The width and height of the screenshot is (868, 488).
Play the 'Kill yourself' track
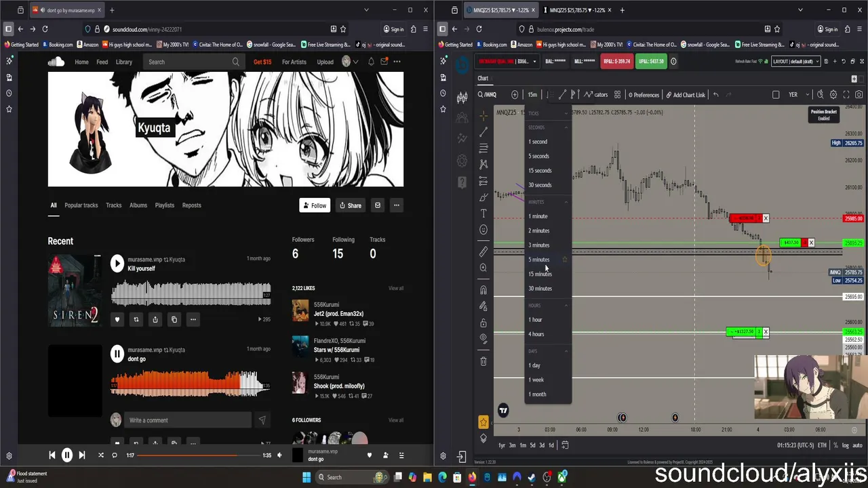point(117,264)
